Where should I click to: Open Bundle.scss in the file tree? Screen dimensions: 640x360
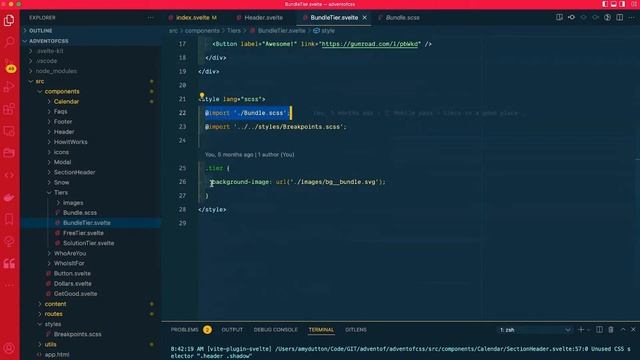[80, 213]
